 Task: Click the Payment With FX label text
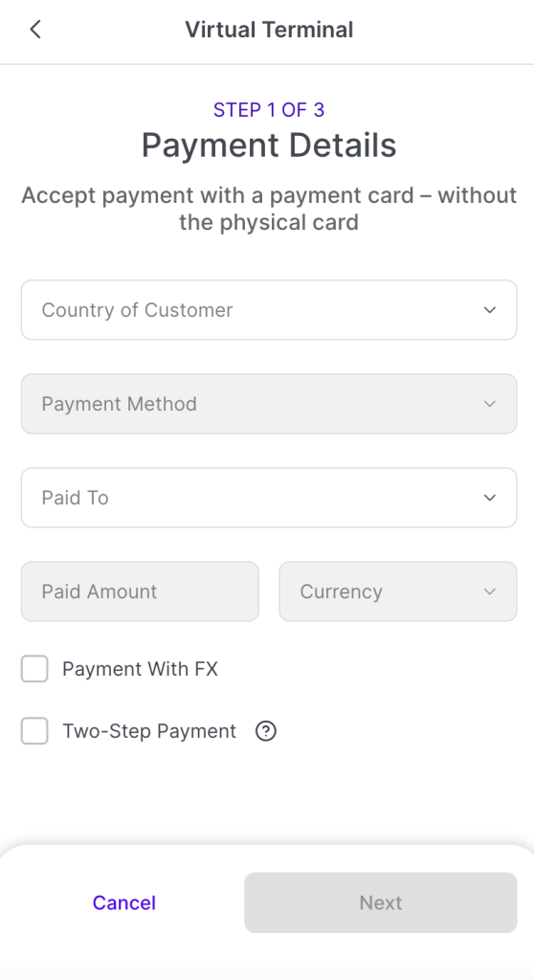(140, 669)
